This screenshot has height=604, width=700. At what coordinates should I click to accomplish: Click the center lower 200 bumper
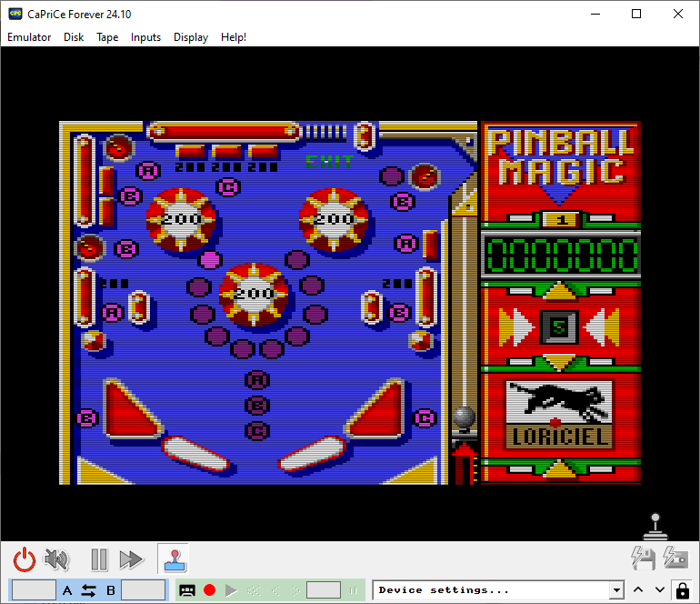tap(253, 294)
